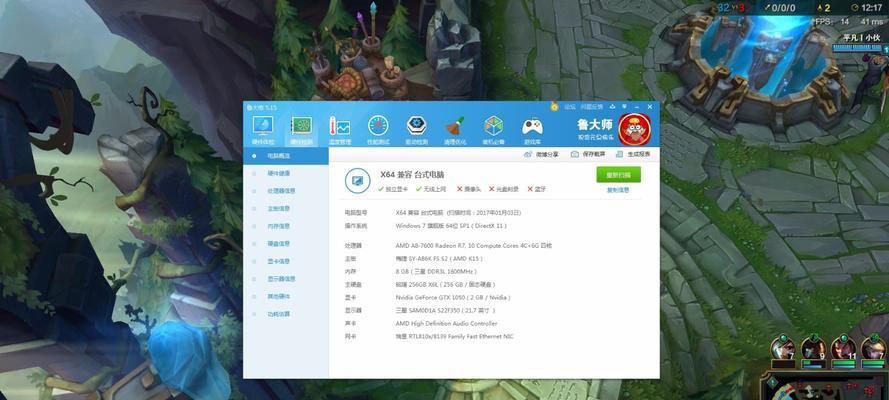Click champion portrait labeled 11 in game HUD
The width and height of the screenshot is (889, 400).
[843, 348]
